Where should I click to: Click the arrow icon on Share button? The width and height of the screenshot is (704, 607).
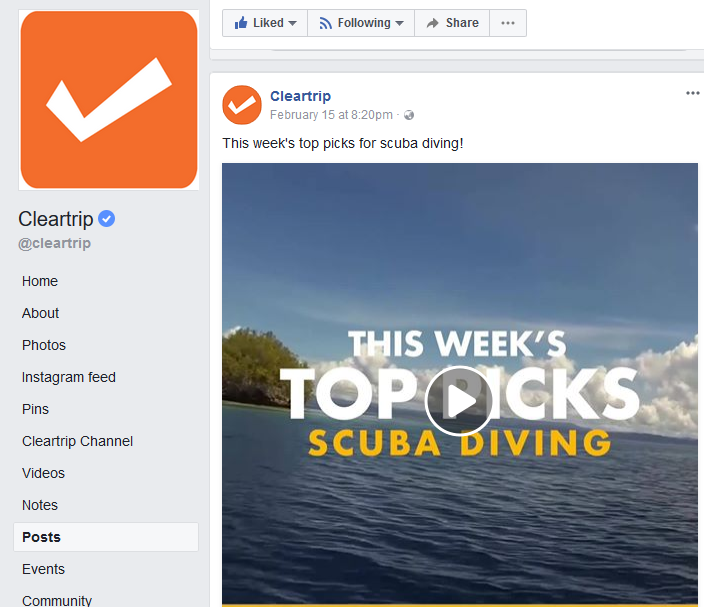(432, 23)
